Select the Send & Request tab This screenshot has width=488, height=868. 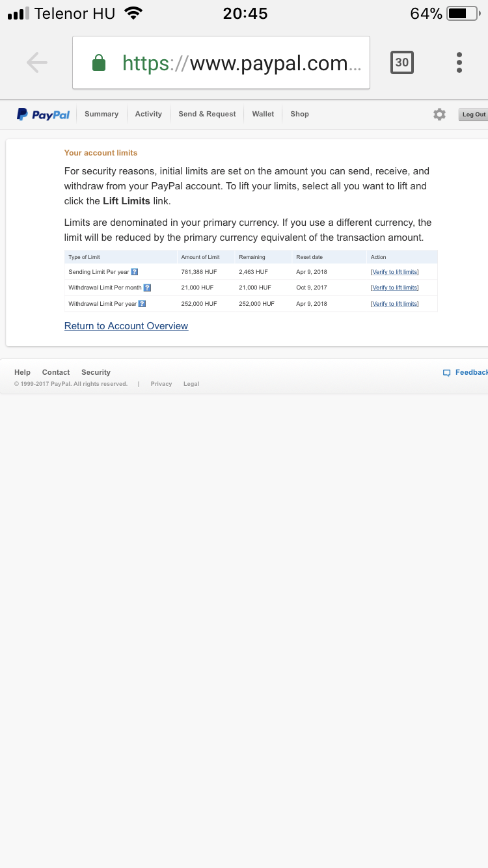click(207, 114)
